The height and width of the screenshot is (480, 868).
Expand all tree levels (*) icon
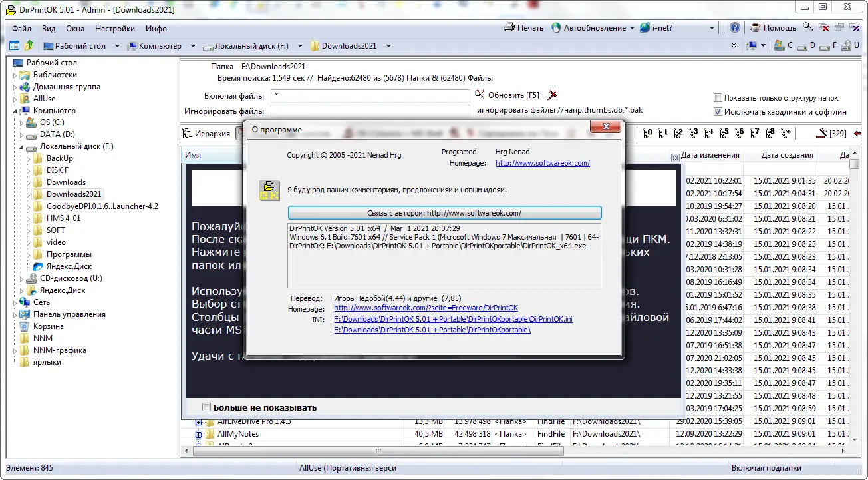tap(786, 133)
